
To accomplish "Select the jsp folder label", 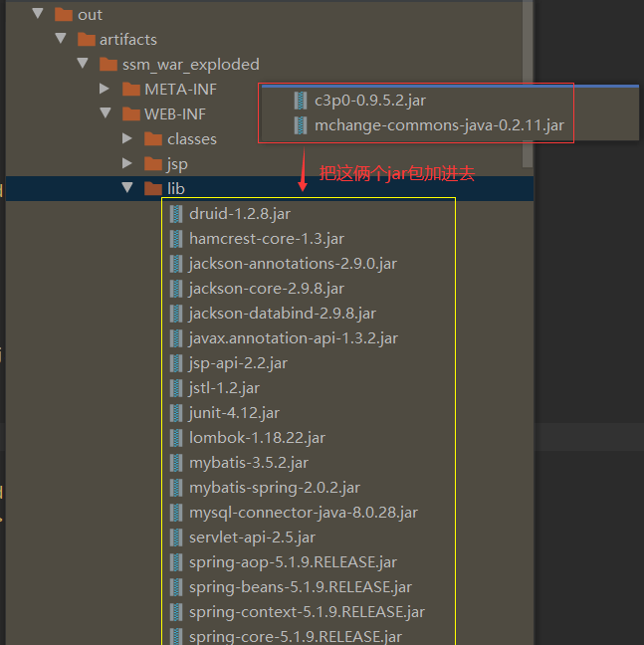I will [177, 164].
